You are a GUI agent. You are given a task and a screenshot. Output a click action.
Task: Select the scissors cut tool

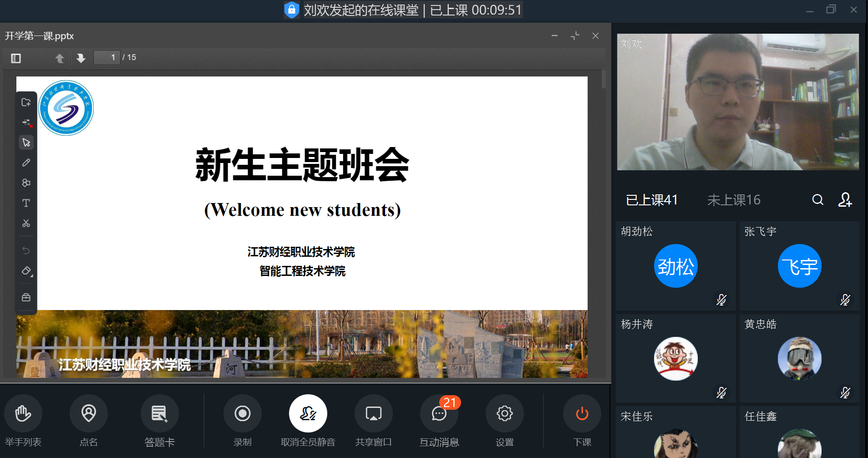26,223
